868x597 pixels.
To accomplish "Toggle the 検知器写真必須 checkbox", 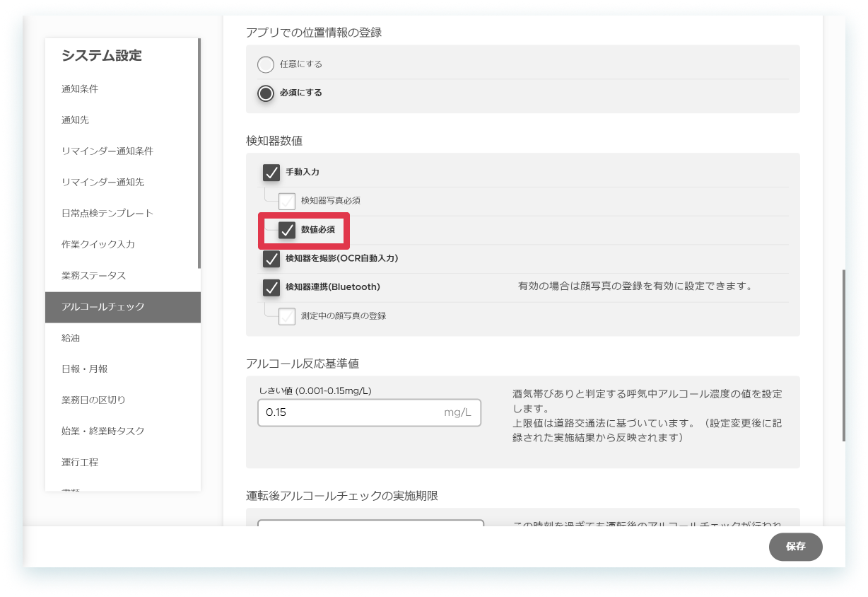I will 287,202.
